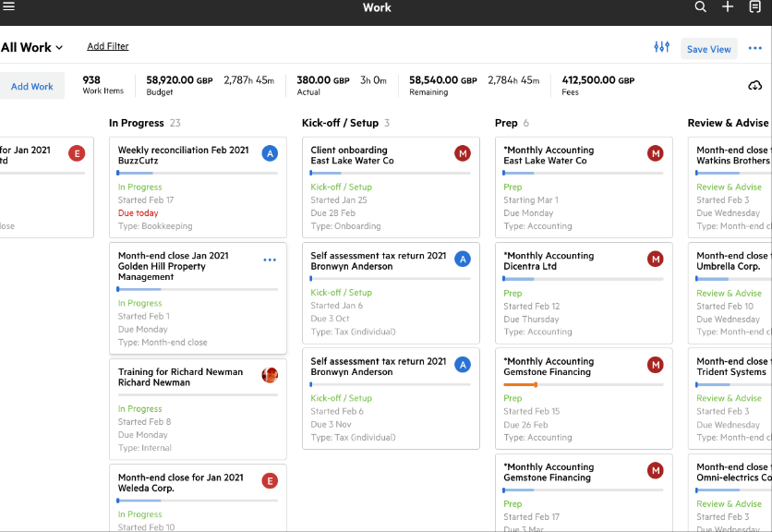Open more options ellipsis beside Save View
The image size is (772, 532).
(755, 48)
